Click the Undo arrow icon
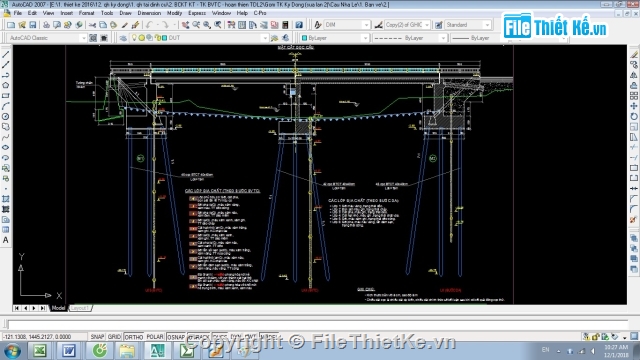This screenshot has width=640, height=360. point(149,25)
